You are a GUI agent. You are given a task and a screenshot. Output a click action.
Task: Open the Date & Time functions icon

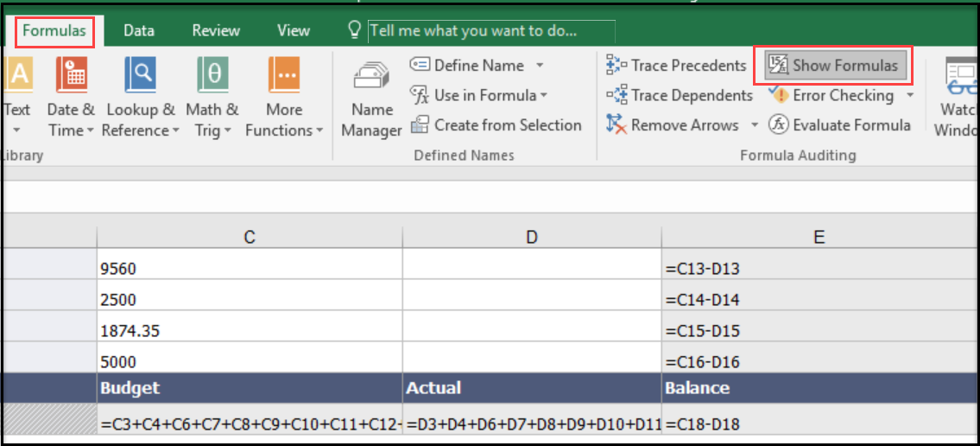(x=72, y=74)
